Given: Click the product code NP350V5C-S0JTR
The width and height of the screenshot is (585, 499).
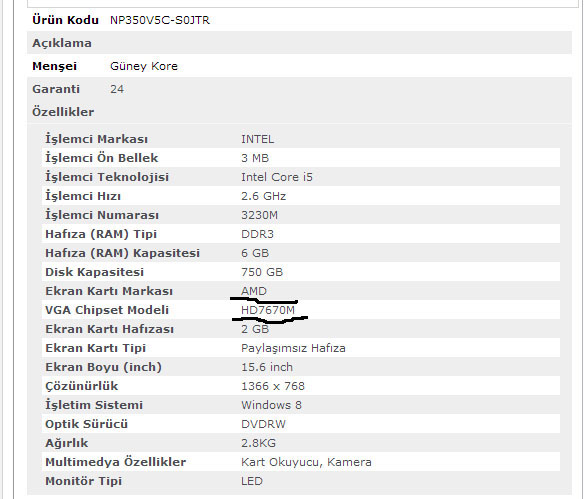Looking at the screenshot, I should pos(160,20).
